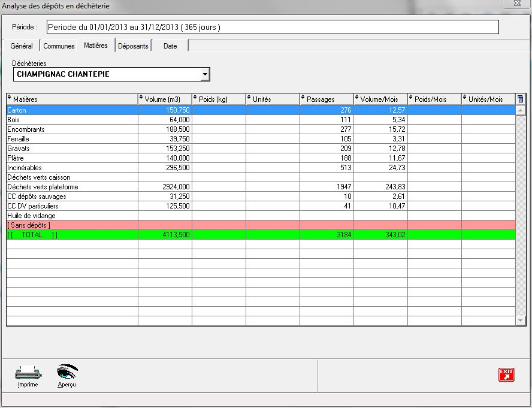Image resolution: width=532 pixels, height=408 pixels.
Task: Open the Aperçu eye preview icon
Action: tap(66, 373)
